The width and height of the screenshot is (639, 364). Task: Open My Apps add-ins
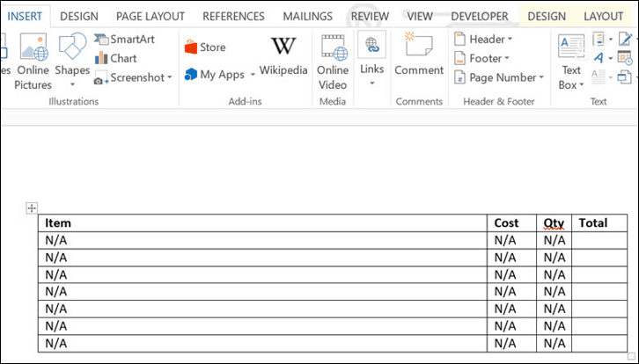[x=215, y=75]
